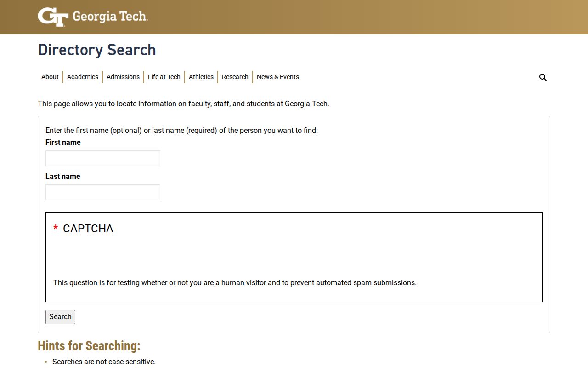Click the 'Searches are not case sensitive' hint
This screenshot has width=588, height=368.
pos(104,362)
